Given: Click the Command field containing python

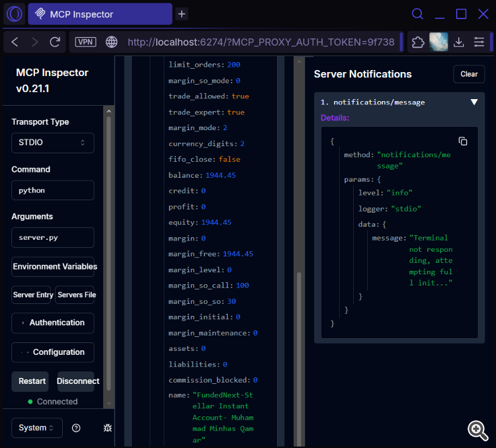Looking at the screenshot, I should [52, 190].
